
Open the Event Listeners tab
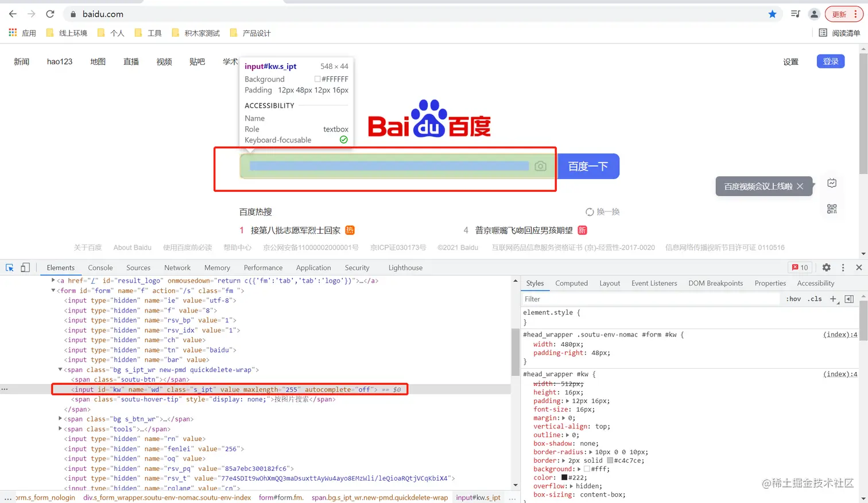654,283
